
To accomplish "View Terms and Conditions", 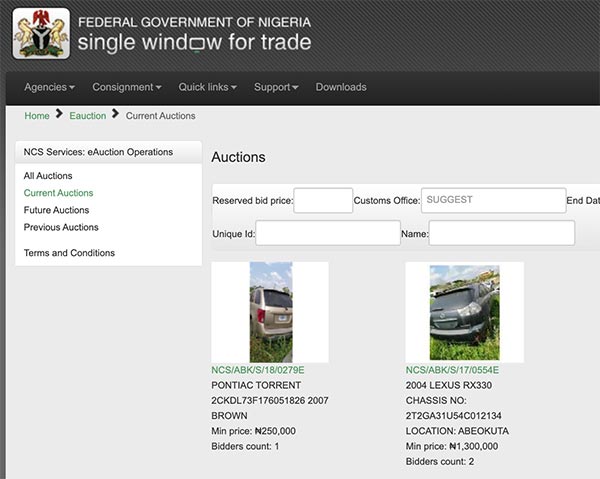I will (69, 253).
